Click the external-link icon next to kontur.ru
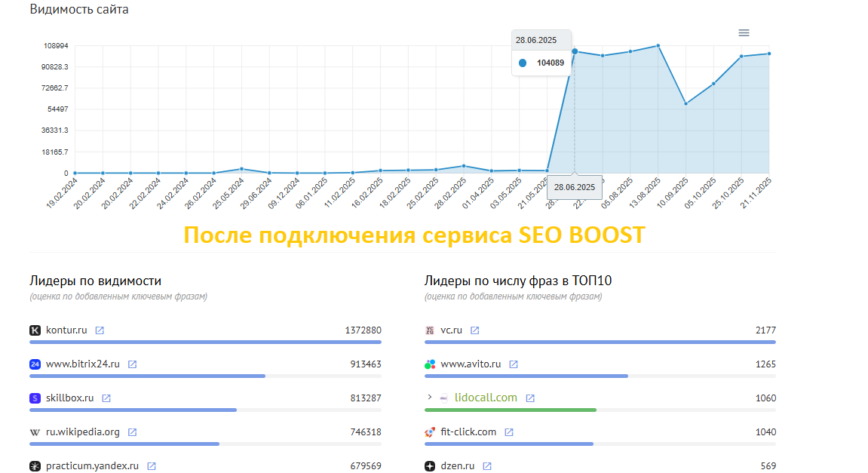 coord(101,330)
